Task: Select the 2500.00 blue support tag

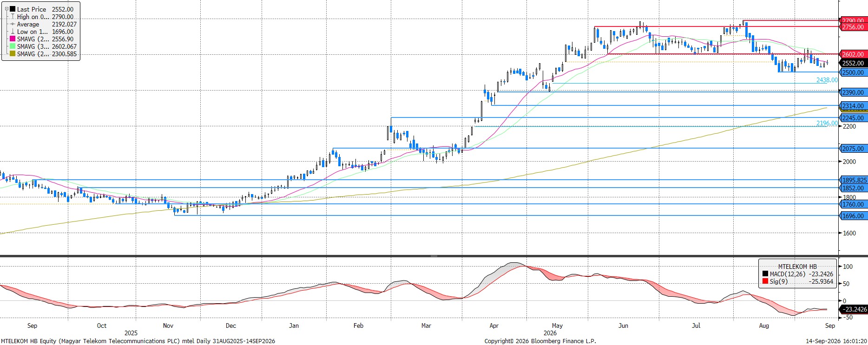Action: [x=853, y=72]
